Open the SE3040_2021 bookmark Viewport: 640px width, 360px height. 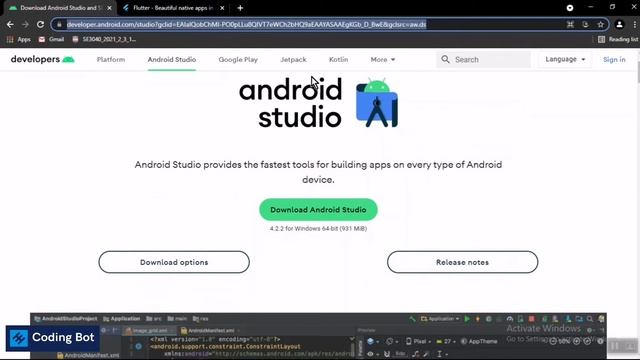(x=104, y=39)
